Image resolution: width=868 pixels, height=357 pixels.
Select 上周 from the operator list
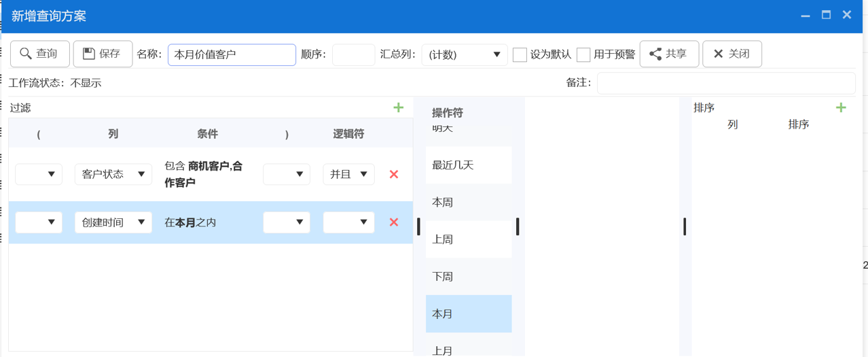tap(468, 239)
